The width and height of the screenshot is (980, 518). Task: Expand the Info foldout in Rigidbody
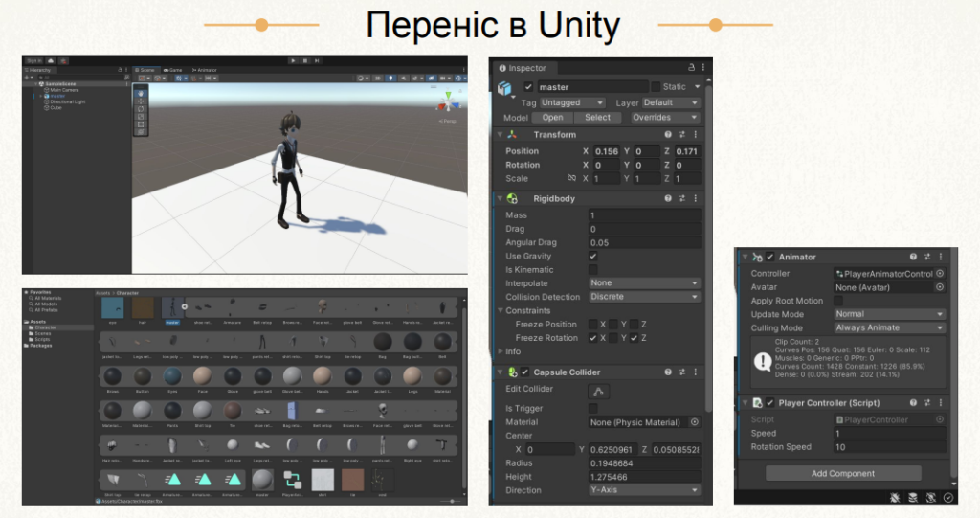[x=501, y=351]
